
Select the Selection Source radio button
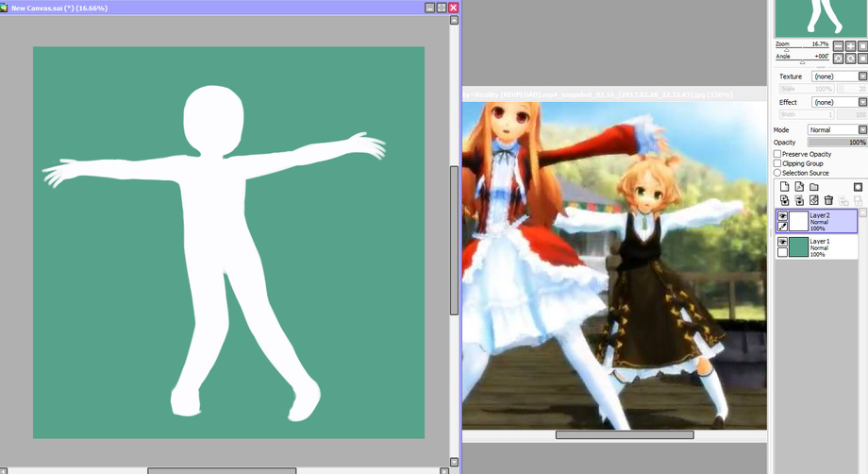(777, 173)
